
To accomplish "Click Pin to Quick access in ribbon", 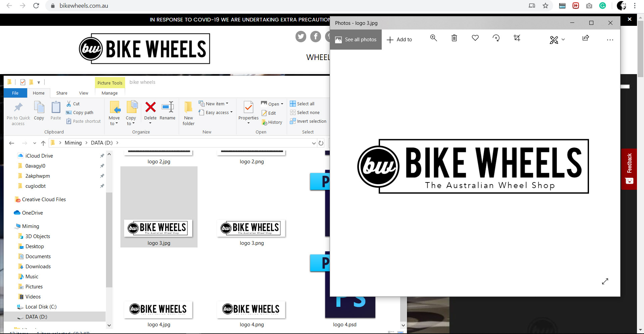I will click(18, 114).
